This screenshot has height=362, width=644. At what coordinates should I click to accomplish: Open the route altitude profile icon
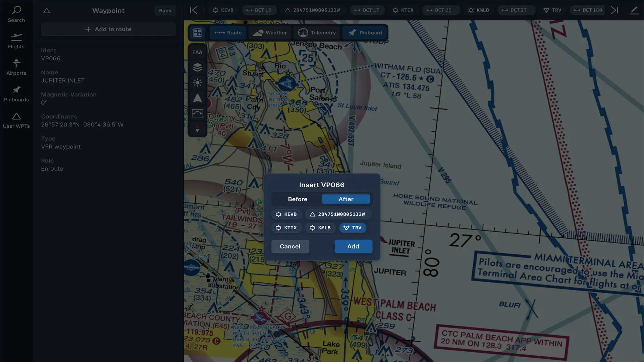pyautogui.click(x=198, y=113)
